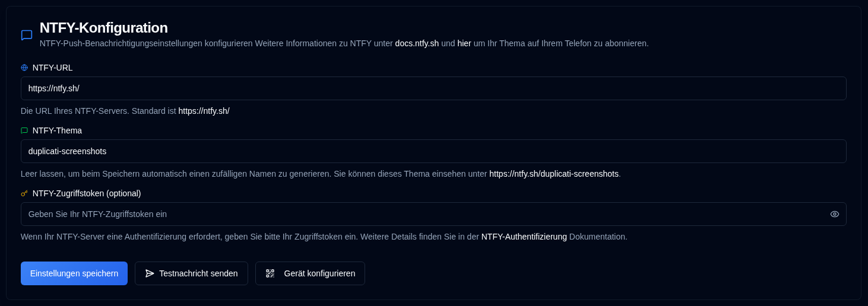868x306 pixels.
Task: Follow the 'hier' subscription link
Action: [464, 43]
